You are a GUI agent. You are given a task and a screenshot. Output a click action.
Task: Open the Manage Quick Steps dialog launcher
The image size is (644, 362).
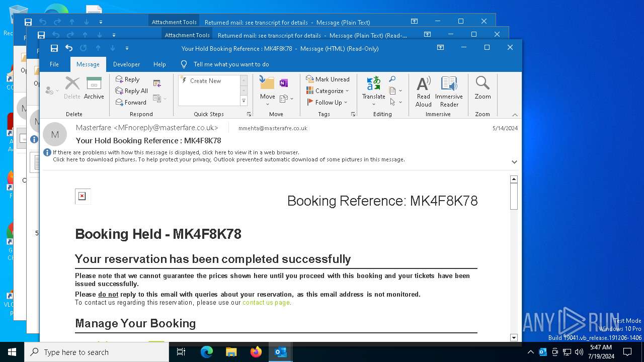tap(249, 115)
